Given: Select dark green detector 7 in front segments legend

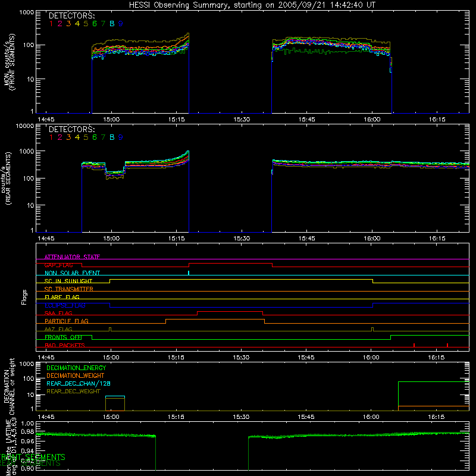Looking at the screenshot, I should pyautogui.click(x=103, y=24).
